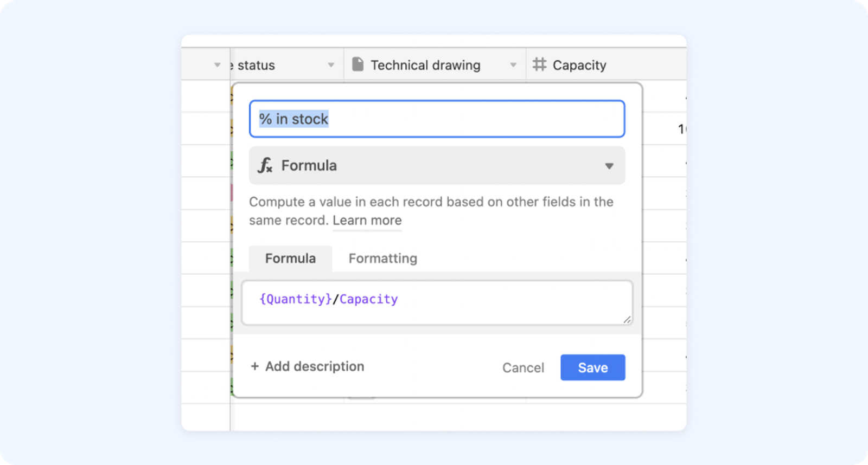Click the fx formula icon
Image resolution: width=868 pixels, height=465 pixels.
(265, 165)
